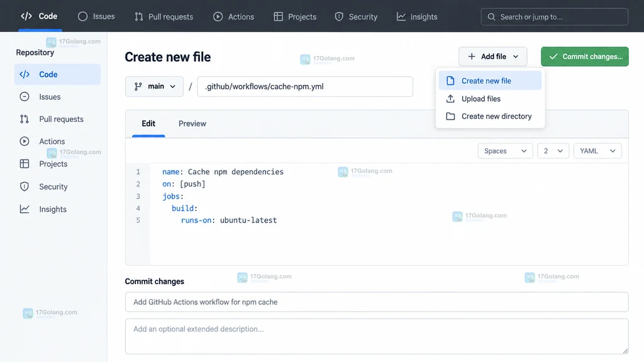
Task: Open the main branch selector dropdown
Action: 155,86
